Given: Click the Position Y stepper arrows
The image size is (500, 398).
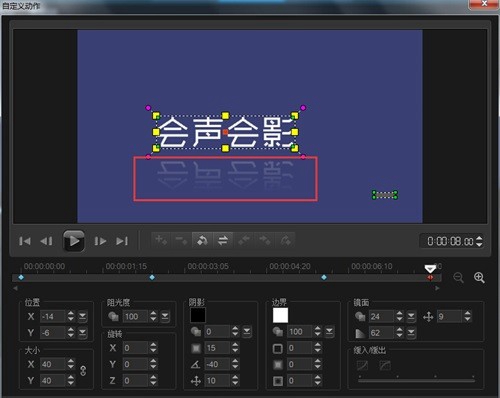Looking at the screenshot, I should pyautogui.click(x=71, y=332).
